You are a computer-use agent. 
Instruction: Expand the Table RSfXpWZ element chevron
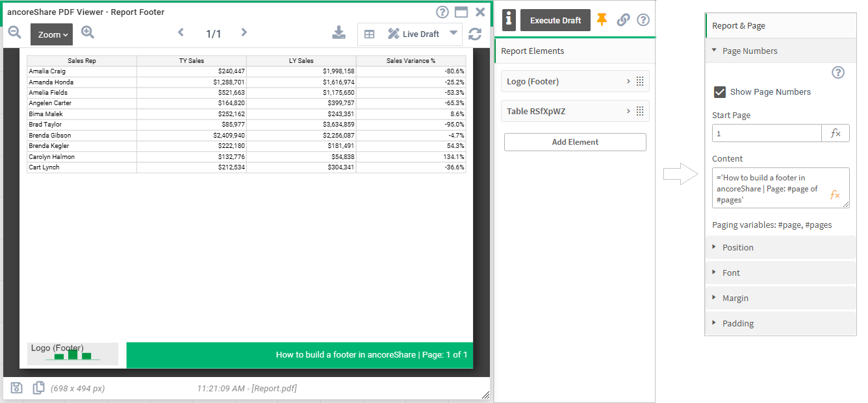tap(628, 112)
